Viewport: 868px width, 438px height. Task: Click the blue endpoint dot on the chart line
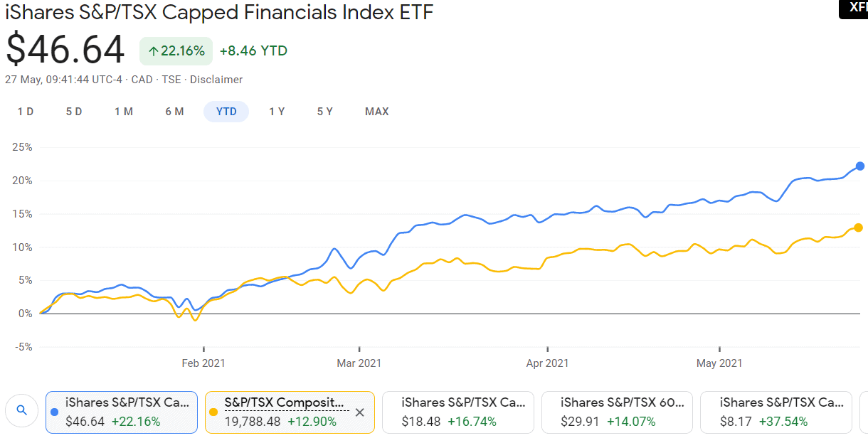[858, 166]
